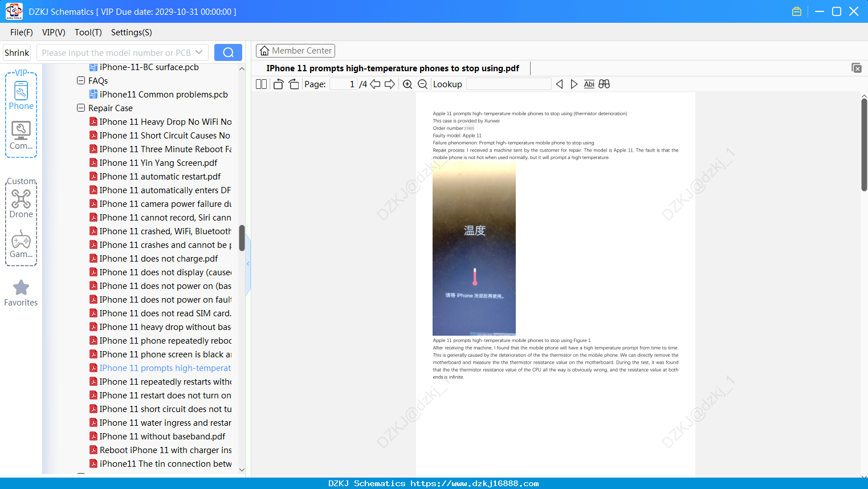Screen dimensions: 868x489
Task: Open IPhone 11 Heavy Drop No WiFi case
Action: click(161, 122)
